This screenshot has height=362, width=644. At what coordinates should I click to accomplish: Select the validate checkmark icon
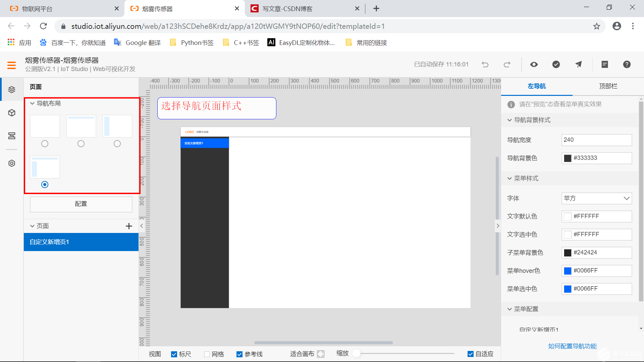556,64
